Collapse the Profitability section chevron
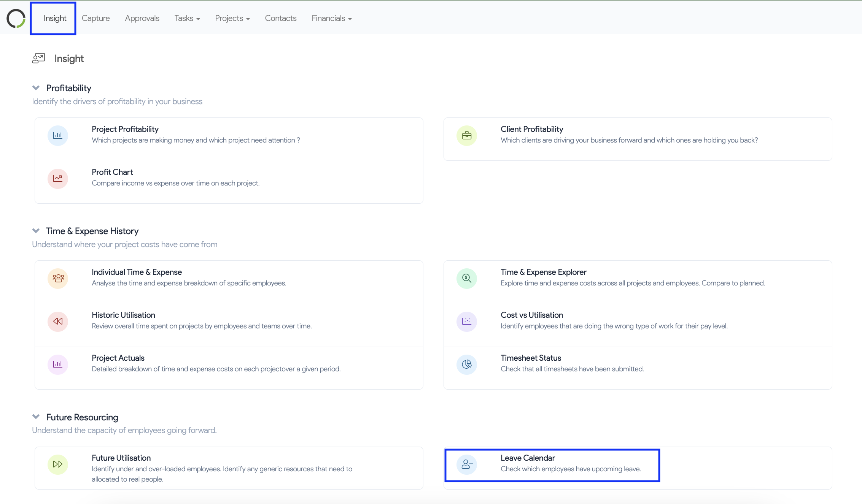The width and height of the screenshot is (862, 504). click(x=36, y=88)
